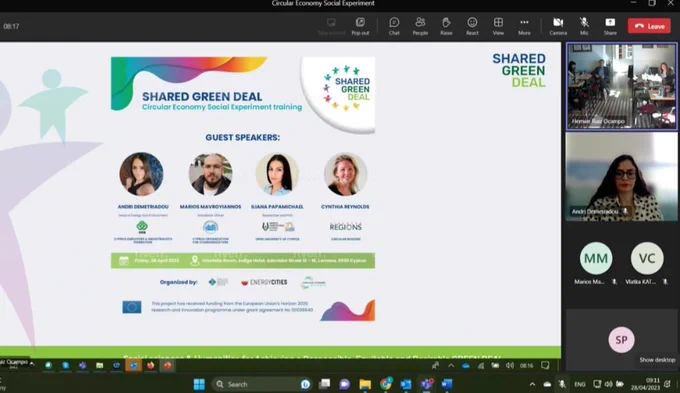Click the greyed-out Take control button
Image resolution: width=680 pixels, height=393 pixels.
pyautogui.click(x=331, y=26)
